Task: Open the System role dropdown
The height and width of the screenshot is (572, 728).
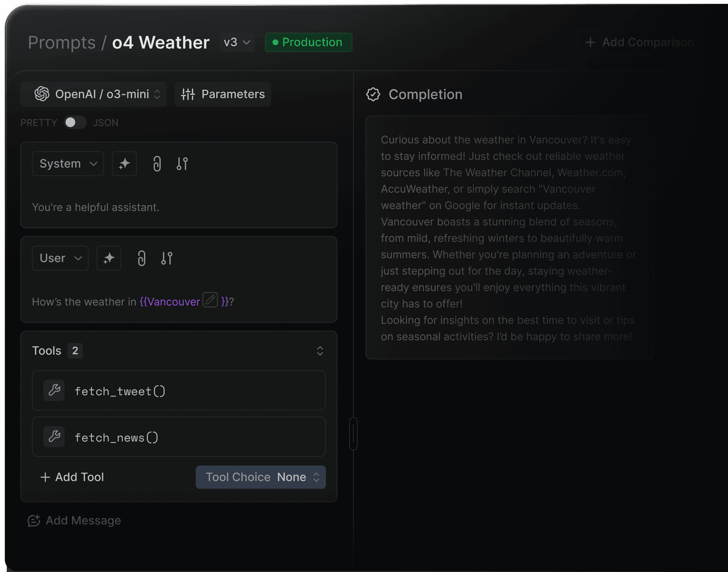Action: (x=68, y=164)
